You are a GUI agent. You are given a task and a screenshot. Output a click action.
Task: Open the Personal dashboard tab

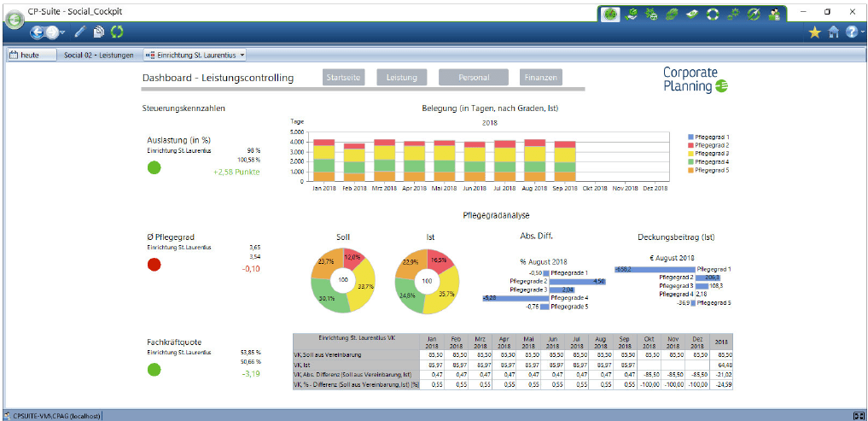pyautogui.click(x=473, y=78)
